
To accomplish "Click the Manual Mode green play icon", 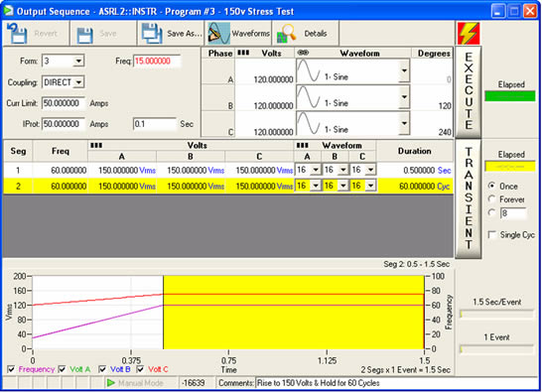I will coord(111,383).
